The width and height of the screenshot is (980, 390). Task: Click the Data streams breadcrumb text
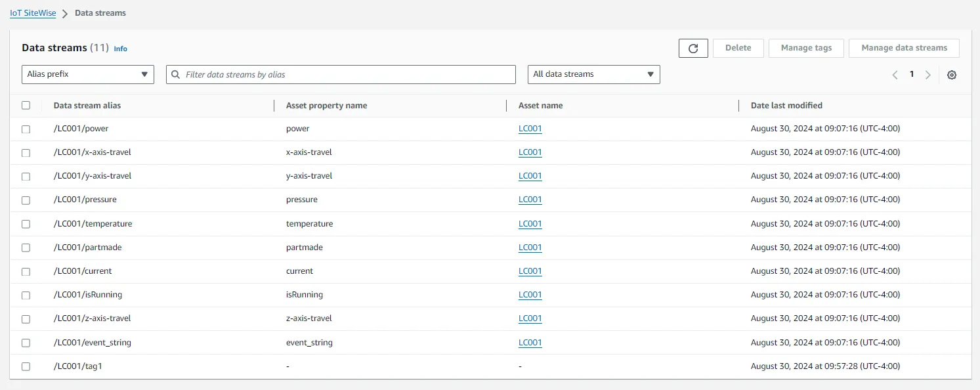[x=100, y=12]
